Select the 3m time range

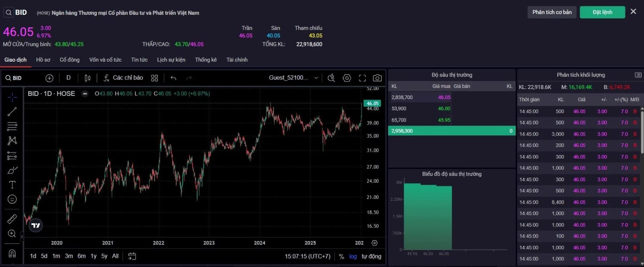click(x=69, y=256)
